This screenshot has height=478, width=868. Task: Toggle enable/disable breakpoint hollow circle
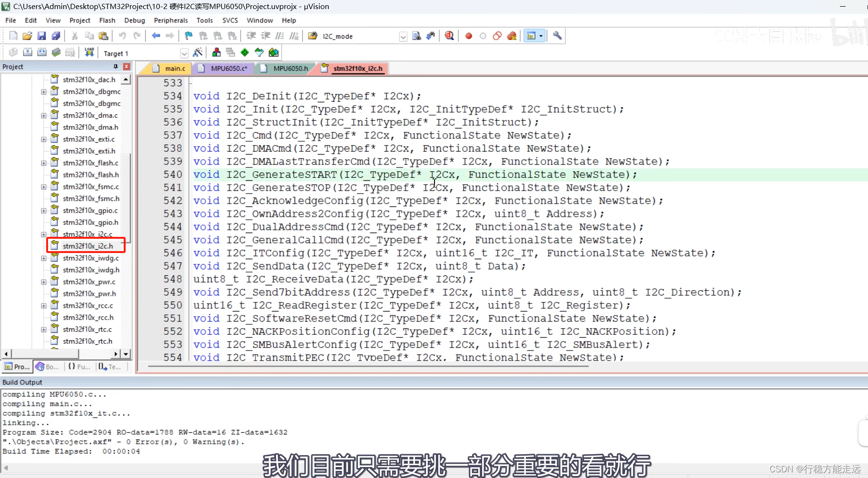pyautogui.click(x=483, y=36)
